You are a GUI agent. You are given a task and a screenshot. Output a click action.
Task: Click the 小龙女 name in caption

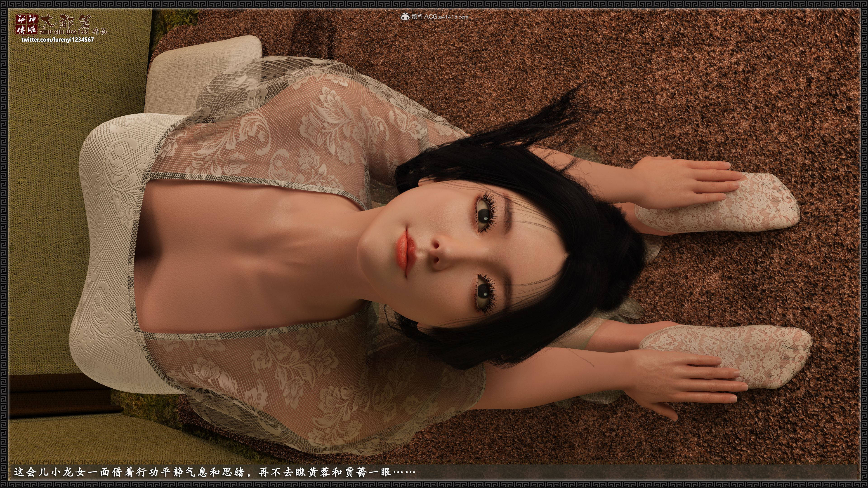tap(68, 472)
